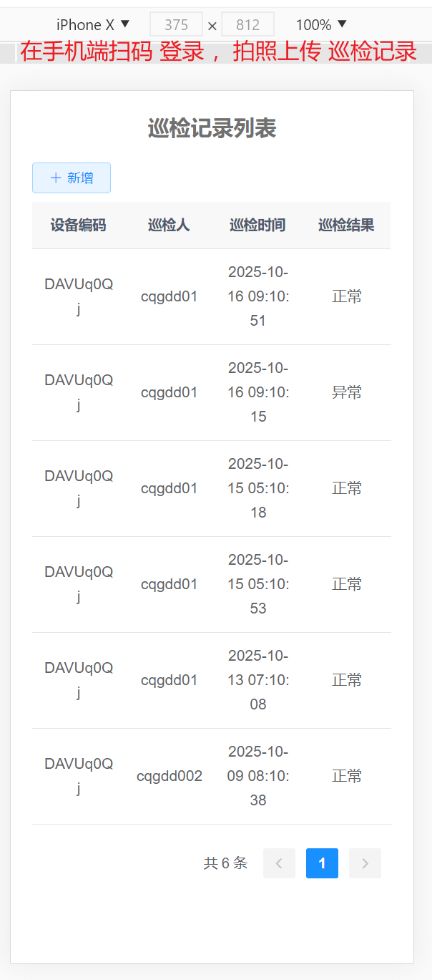432x980 pixels.
Task: Click the 共 6 条 total count text
Action: tap(225, 863)
